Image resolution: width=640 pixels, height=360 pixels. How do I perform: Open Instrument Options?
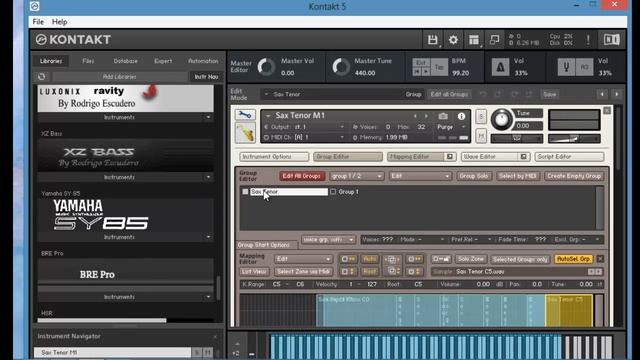(274, 157)
